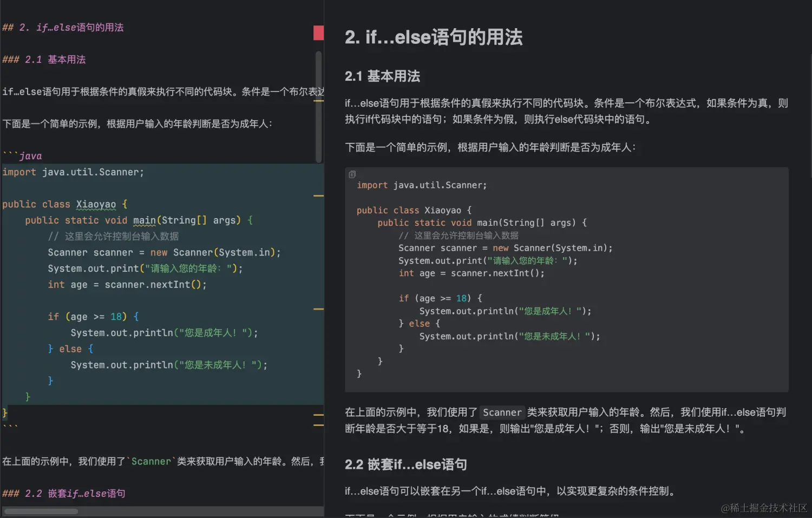
Task: Click the inline 'Scanner' code span in preview
Action: [502, 412]
